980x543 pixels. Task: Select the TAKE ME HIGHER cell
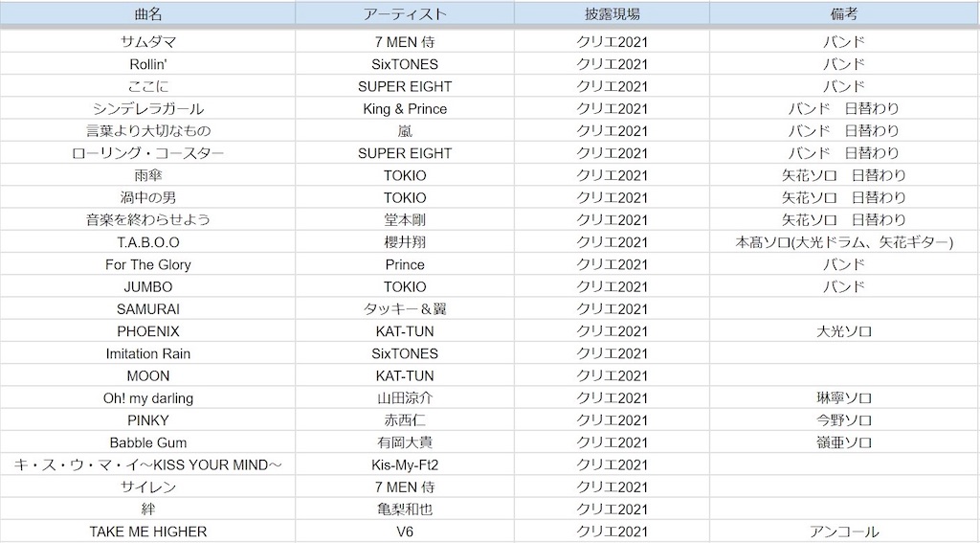coord(148,532)
